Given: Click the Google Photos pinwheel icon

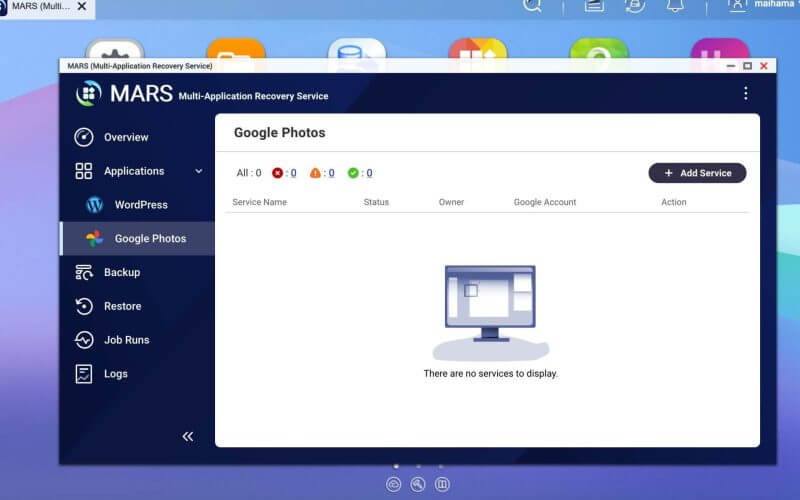Looking at the screenshot, I should pyautogui.click(x=94, y=238).
